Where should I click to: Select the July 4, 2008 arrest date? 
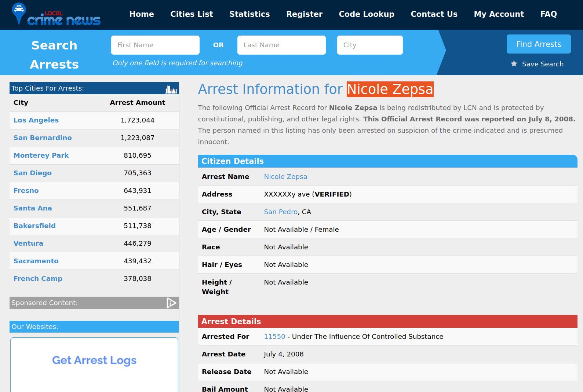[x=284, y=354]
